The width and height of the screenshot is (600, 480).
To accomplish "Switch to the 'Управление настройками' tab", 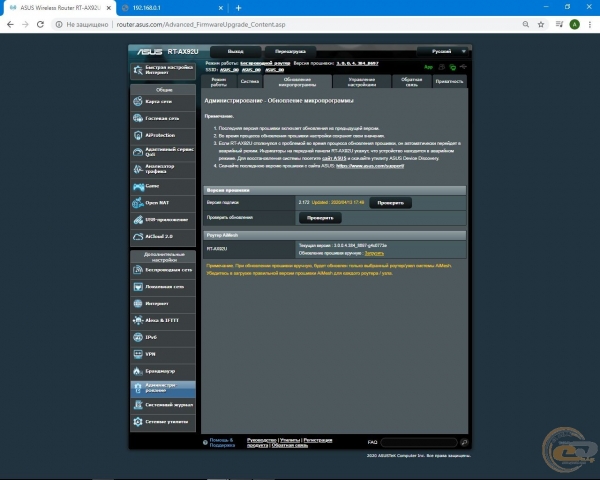I will pyautogui.click(x=362, y=82).
